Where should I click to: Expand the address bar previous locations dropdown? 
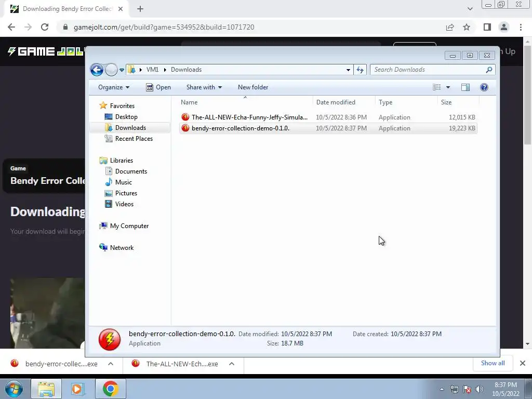(348, 70)
